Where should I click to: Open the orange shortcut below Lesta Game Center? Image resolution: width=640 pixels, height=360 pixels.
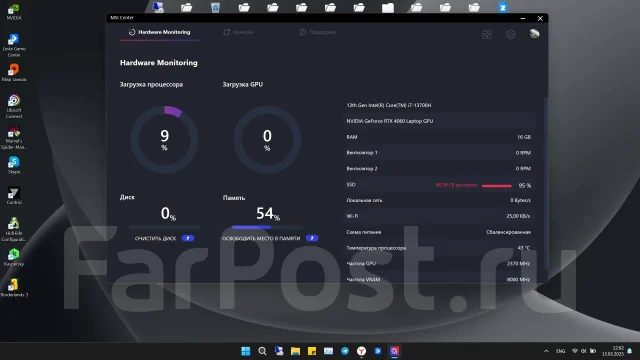tap(14, 73)
